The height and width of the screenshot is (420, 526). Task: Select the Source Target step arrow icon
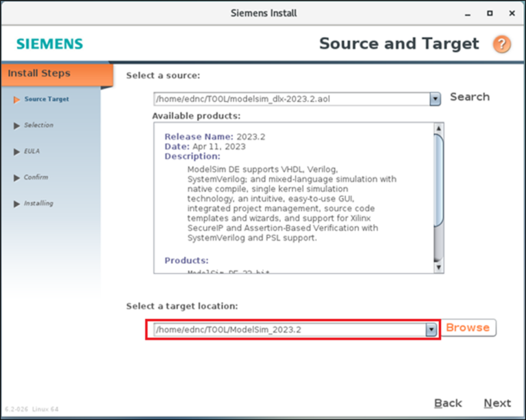(x=16, y=99)
